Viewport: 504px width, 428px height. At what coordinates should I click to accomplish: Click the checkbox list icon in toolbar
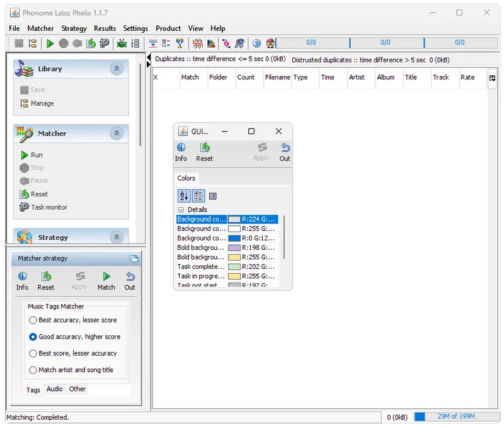(166, 43)
